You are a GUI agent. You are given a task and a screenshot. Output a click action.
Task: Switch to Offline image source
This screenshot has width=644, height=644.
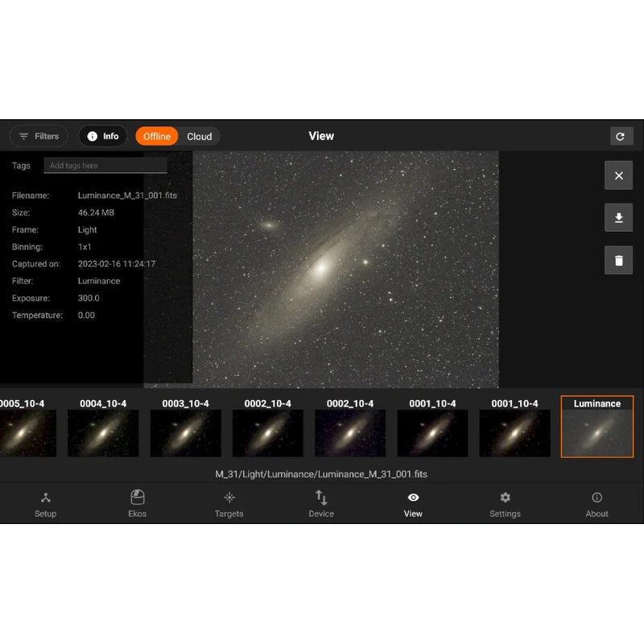coord(157,136)
